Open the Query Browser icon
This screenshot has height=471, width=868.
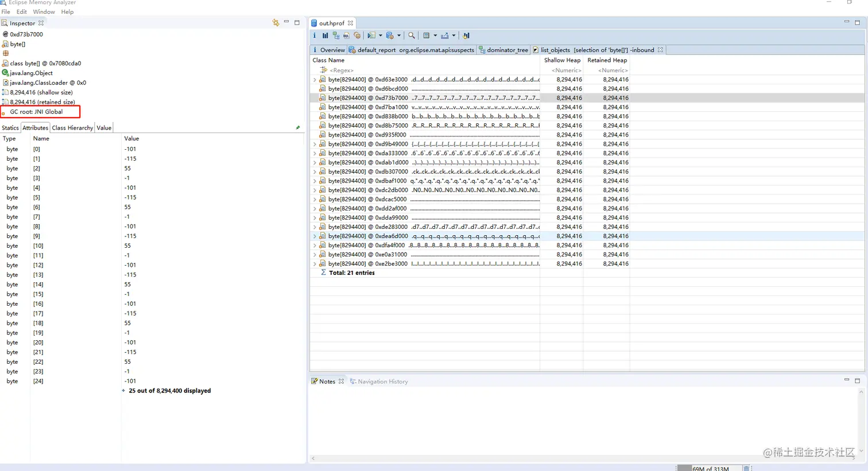pos(390,36)
